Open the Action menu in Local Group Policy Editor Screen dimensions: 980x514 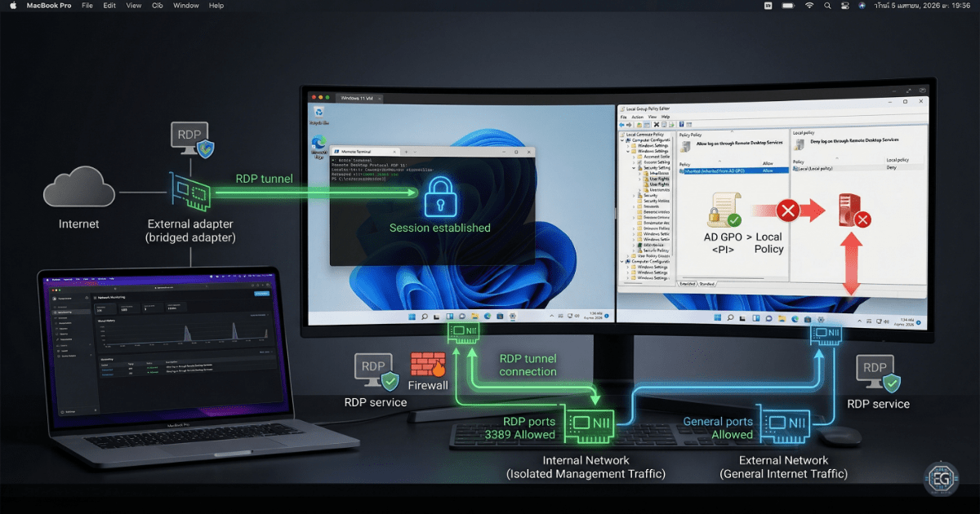pyautogui.click(x=637, y=117)
